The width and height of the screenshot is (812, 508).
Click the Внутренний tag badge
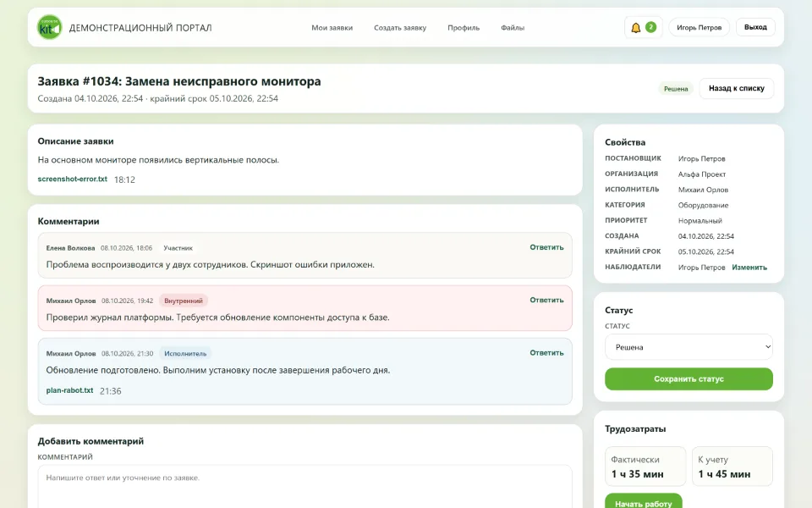coord(184,301)
